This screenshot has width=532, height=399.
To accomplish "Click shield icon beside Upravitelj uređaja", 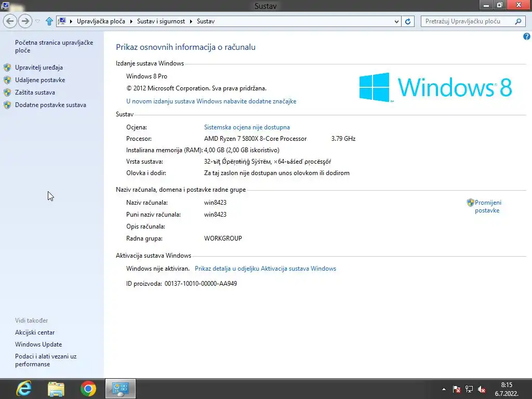I will (7, 68).
